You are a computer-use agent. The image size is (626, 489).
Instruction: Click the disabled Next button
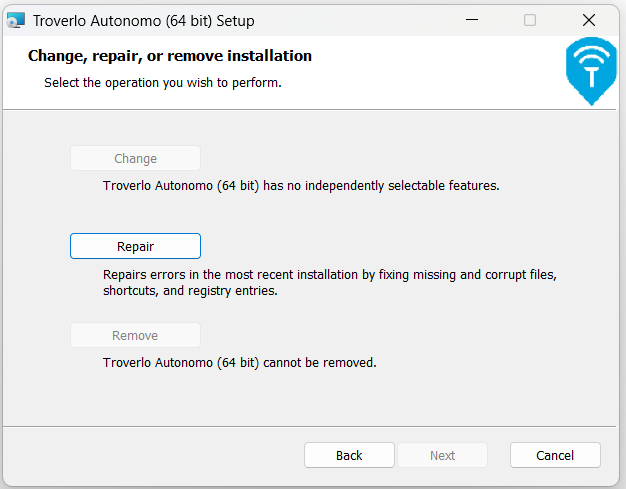point(442,455)
